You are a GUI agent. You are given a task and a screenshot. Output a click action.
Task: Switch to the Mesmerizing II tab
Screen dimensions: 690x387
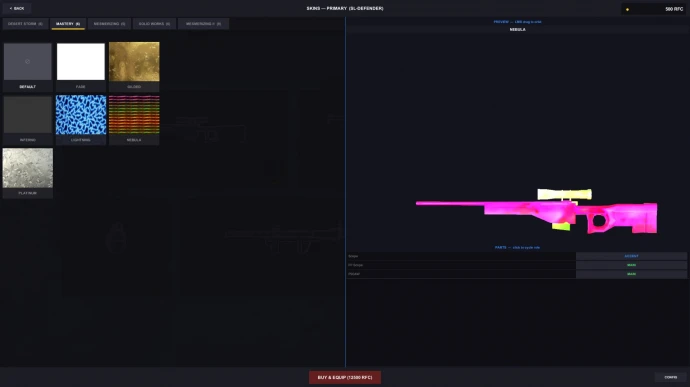point(203,24)
